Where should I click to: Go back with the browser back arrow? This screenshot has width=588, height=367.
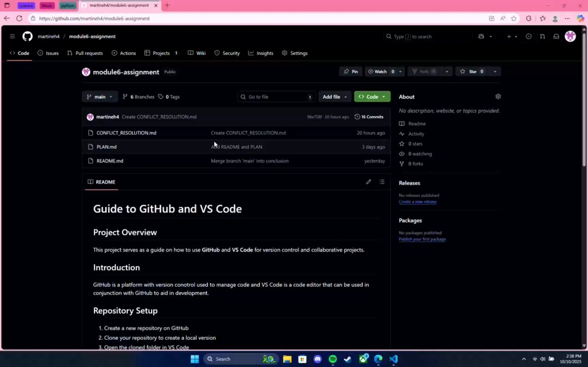coord(6,18)
